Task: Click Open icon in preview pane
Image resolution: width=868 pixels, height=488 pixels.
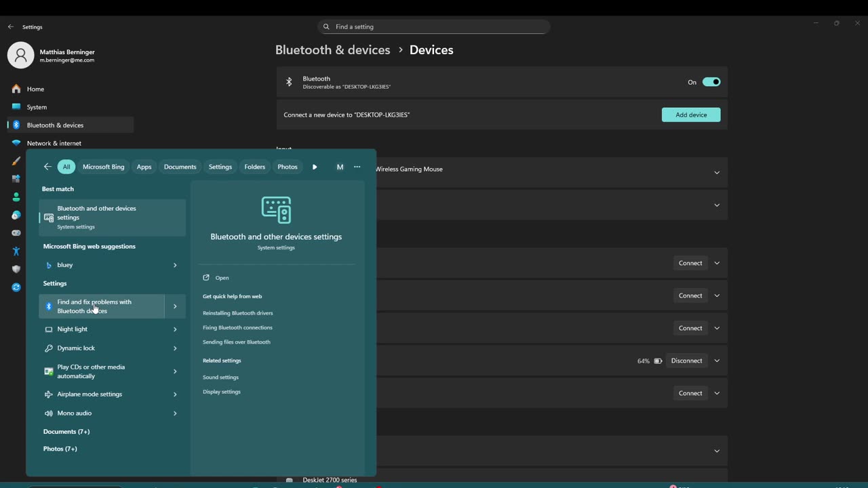Action: [x=206, y=278]
